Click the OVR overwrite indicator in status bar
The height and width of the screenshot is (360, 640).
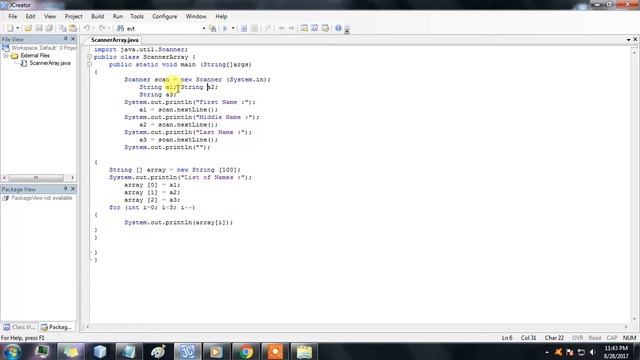[x=577, y=338]
